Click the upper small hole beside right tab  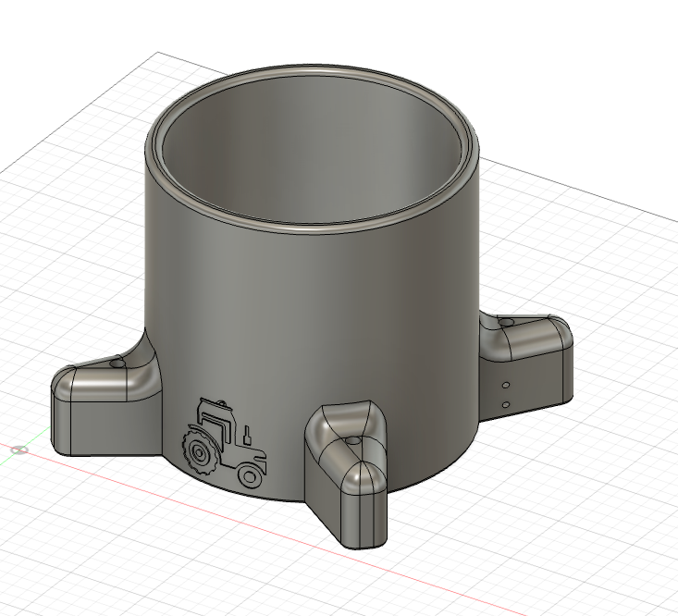pos(506,384)
